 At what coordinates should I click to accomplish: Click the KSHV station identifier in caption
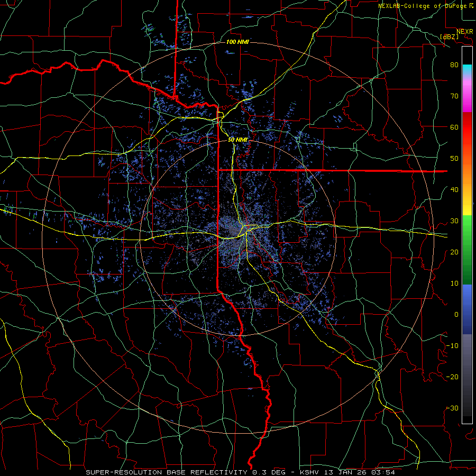pyautogui.click(x=310, y=472)
